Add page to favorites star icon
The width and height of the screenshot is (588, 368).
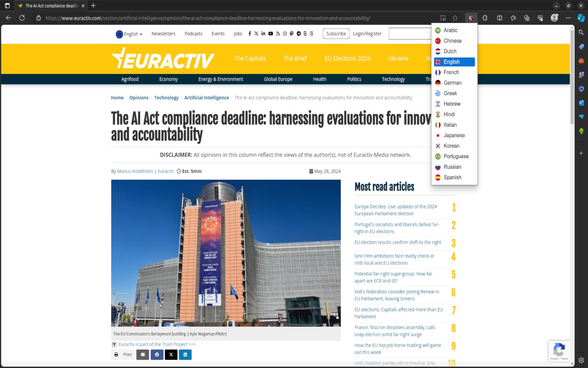point(455,18)
